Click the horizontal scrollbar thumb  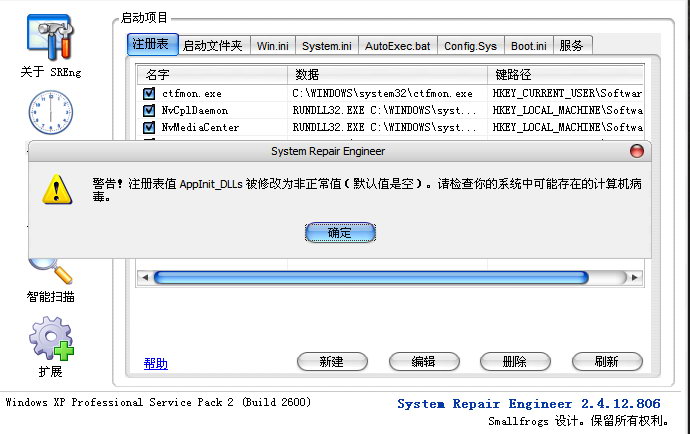(x=371, y=277)
